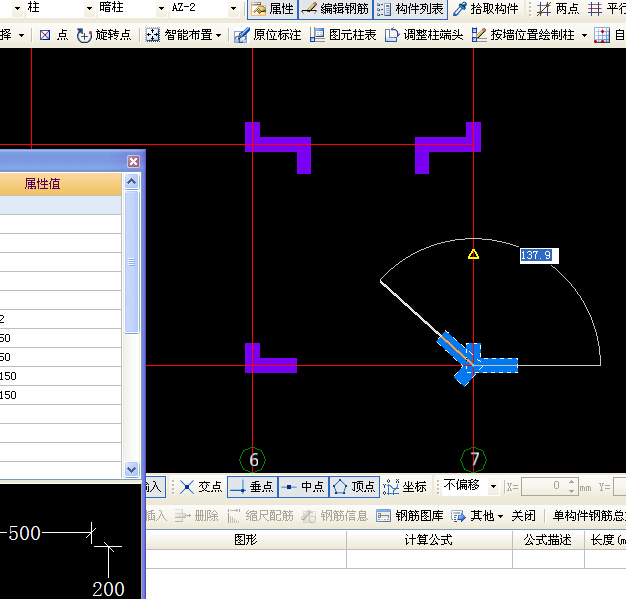This screenshot has width=626, height=599.
Task: Click the 计算公式 column header
Action: pyautogui.click(x=429, y=540)
